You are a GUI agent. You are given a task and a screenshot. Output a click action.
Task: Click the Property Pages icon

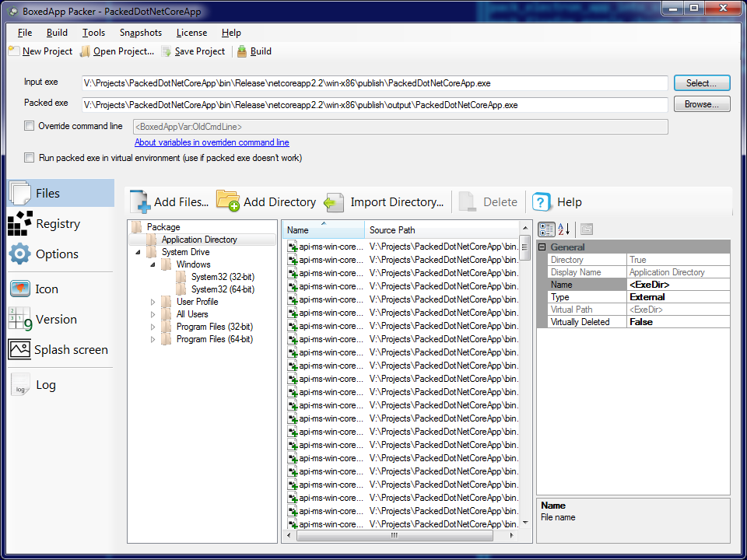(x=587, y=229)
